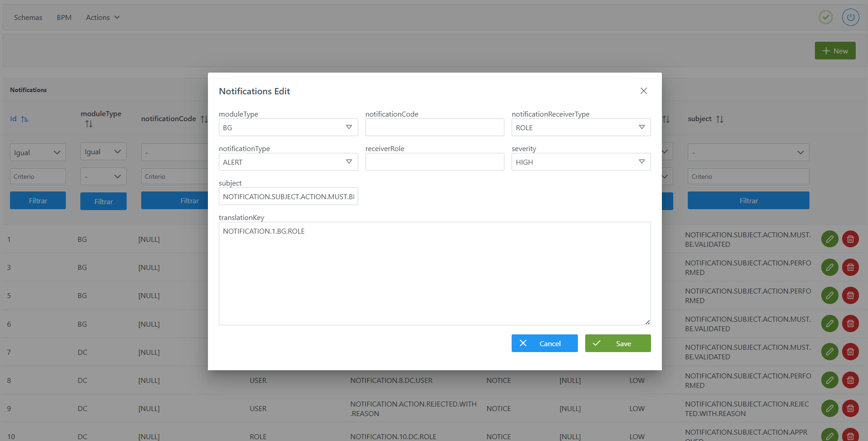Click the green checkmark status icon
The image size is (868, 441).
click(x=825, y=18)
